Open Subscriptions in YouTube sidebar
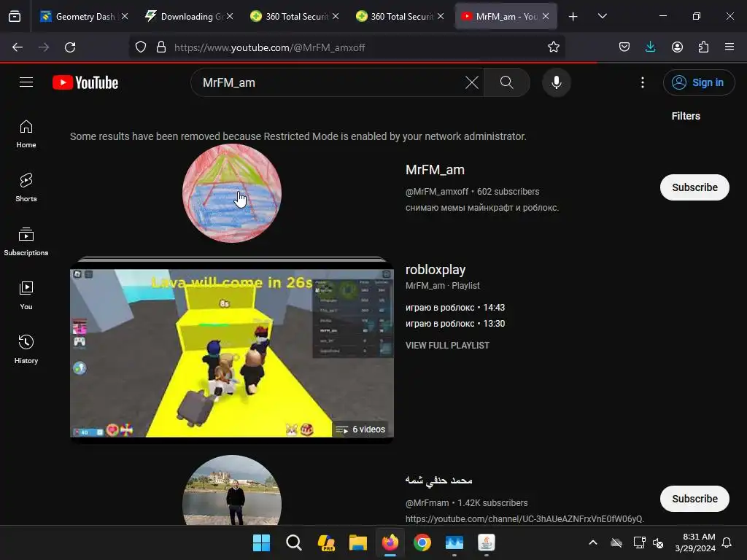The width and height of the screenshot is (747, 560). [x=26, y=242]
